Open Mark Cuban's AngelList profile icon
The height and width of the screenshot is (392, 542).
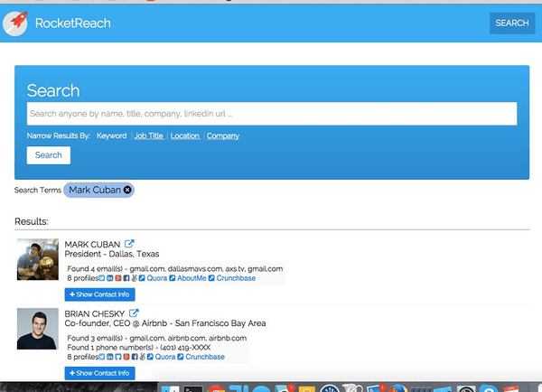pos(134,278)
